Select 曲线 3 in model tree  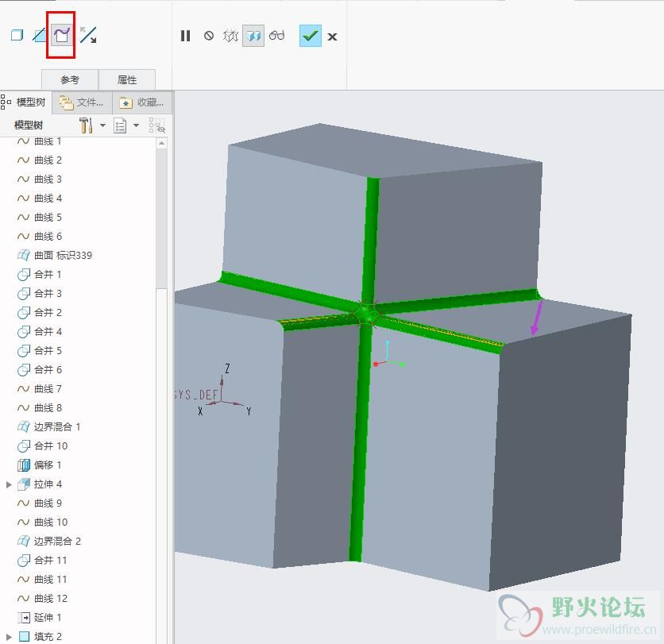tap(48, 179)
